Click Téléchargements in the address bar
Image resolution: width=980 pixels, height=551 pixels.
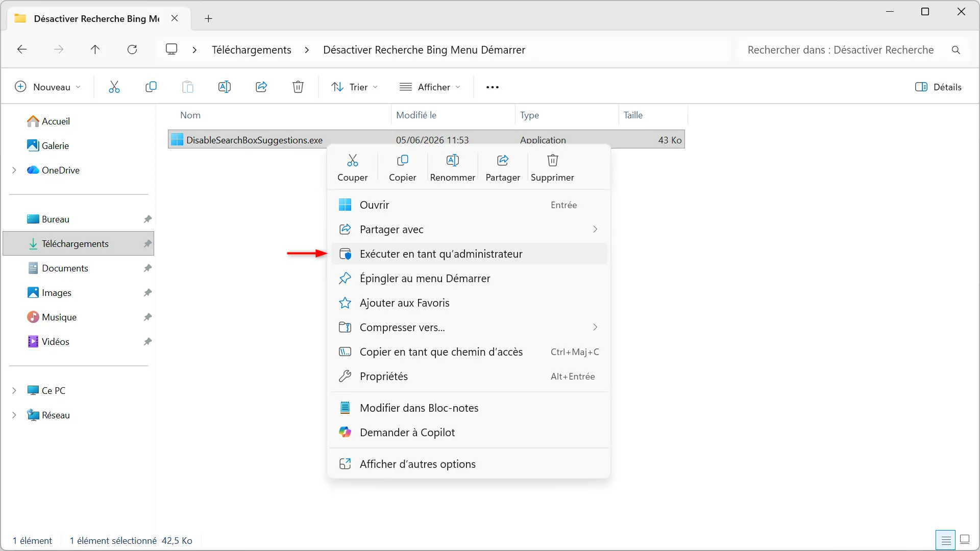point(252,50)
